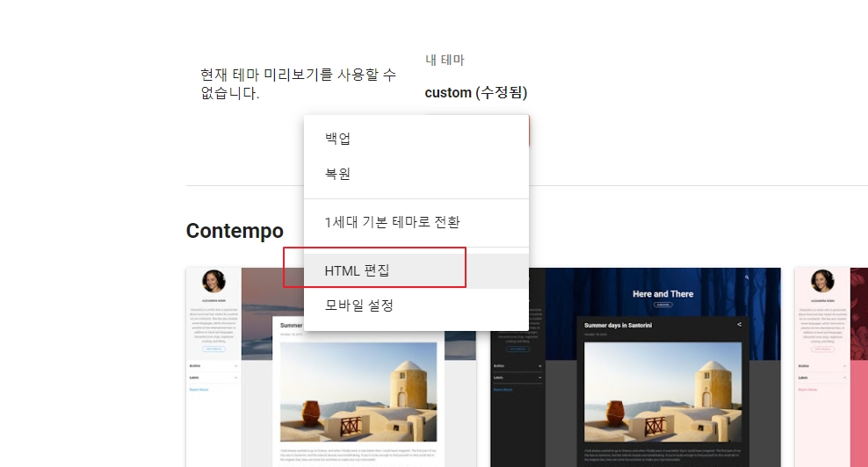The width and height of the screenshot is (868, 467).
Task: Select 1세대 기본 테마로 전환 option
Action: 416,222
